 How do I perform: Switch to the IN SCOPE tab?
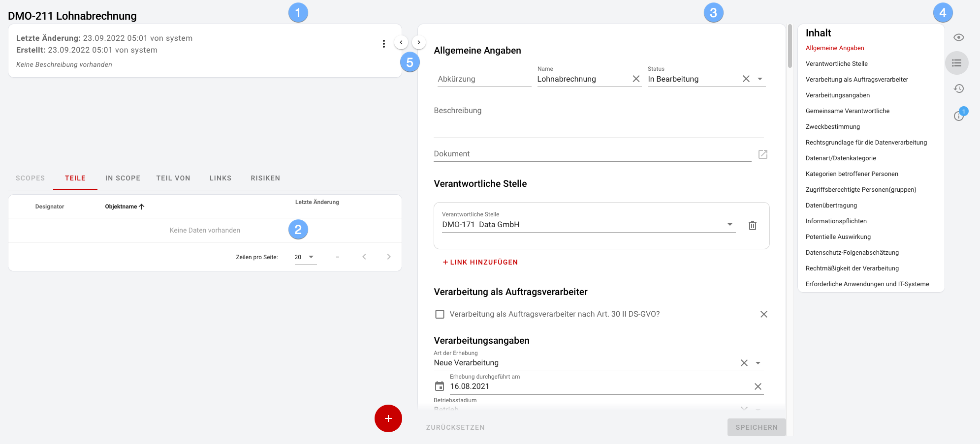point(123,178)
